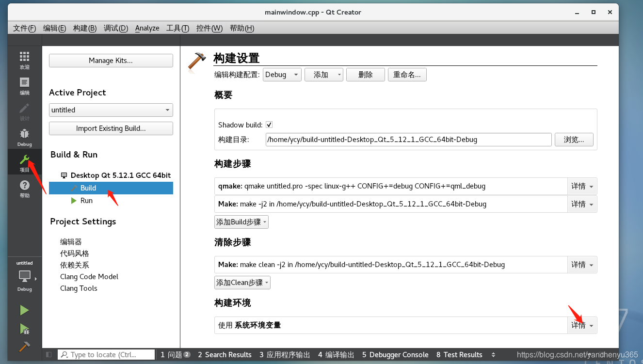
Task: Click the untitled project kit icon
Action: (24, 276)
